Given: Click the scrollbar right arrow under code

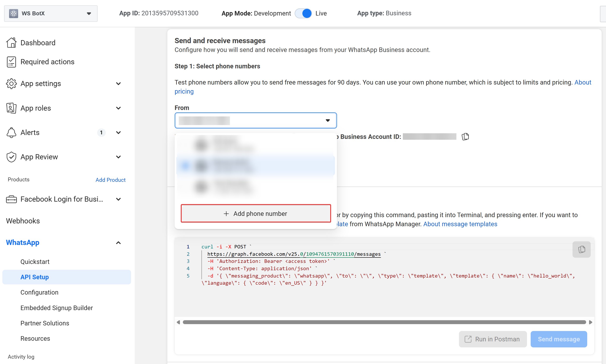Looking at the screenshot, I should click(590, 322).
